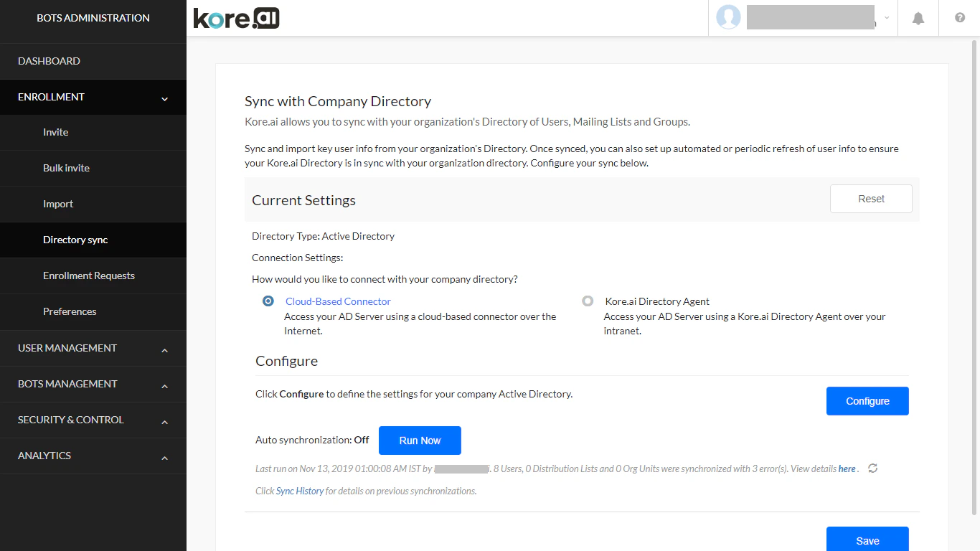980x551 pixels.
Task: Click the user profile avatar
Action: point(728,17)
